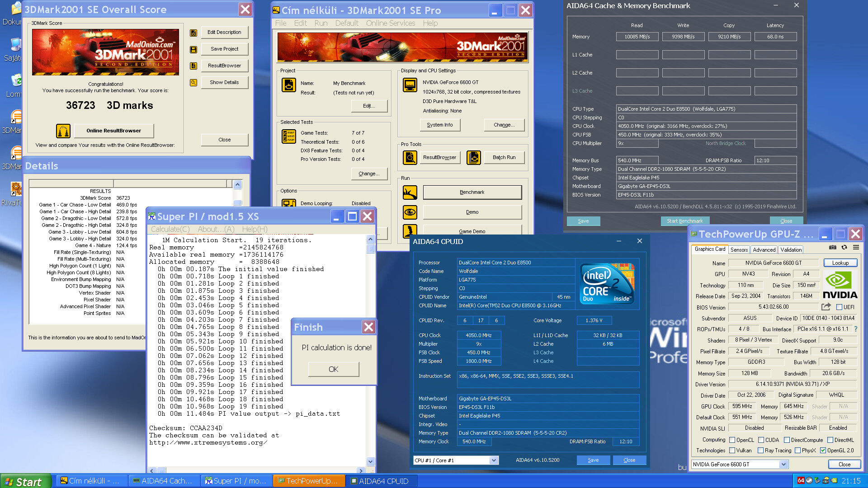Click the Details list scroll-up arrow
This screenshot has height=488, width=868.
pos(237,184)
